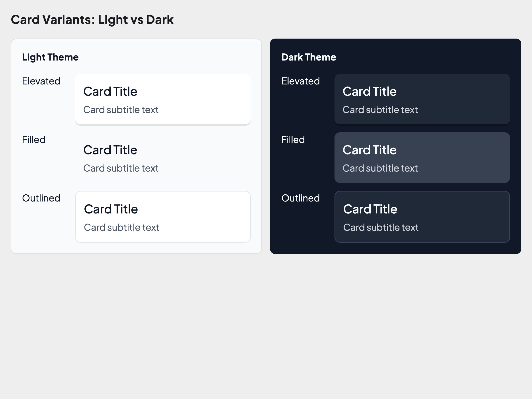Click subtitle text in light outlined card
This screenshot has height=399, width=532.
[x=121, y=227]
